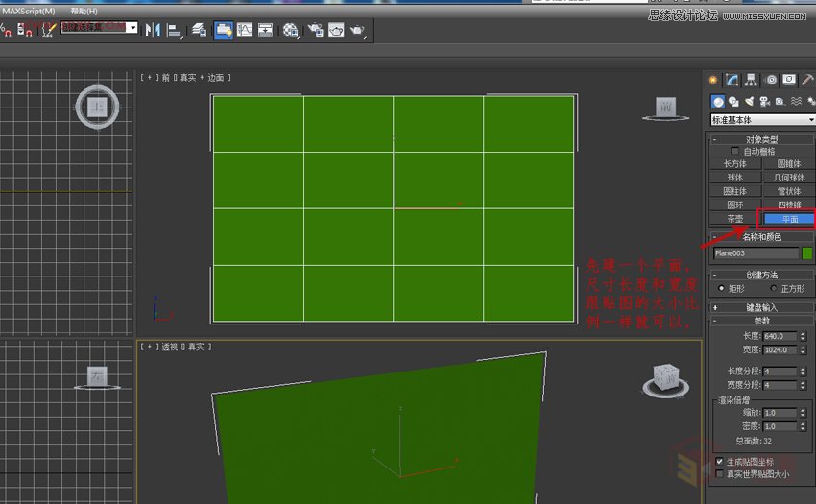
Task: Click the 几何球体 button
Action: [x=788, y=178]
